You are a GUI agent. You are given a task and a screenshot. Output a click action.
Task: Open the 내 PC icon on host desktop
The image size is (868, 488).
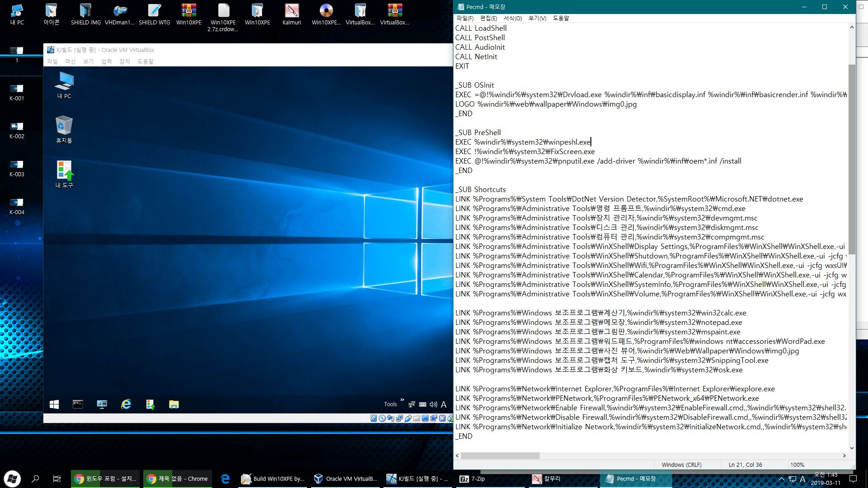point(17,14)
